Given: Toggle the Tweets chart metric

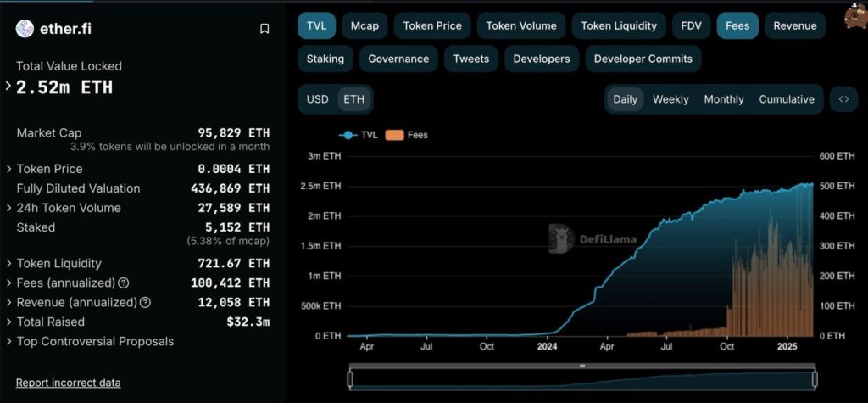Looking at the screenshot, I should tap(471, 59).
